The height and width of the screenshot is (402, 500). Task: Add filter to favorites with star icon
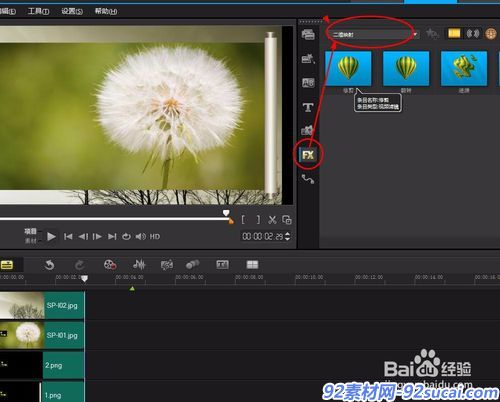pos(432,34)
